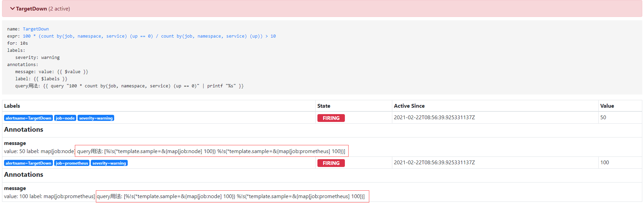Collapse the TargetDown group chevron

(x=12, y=8)
